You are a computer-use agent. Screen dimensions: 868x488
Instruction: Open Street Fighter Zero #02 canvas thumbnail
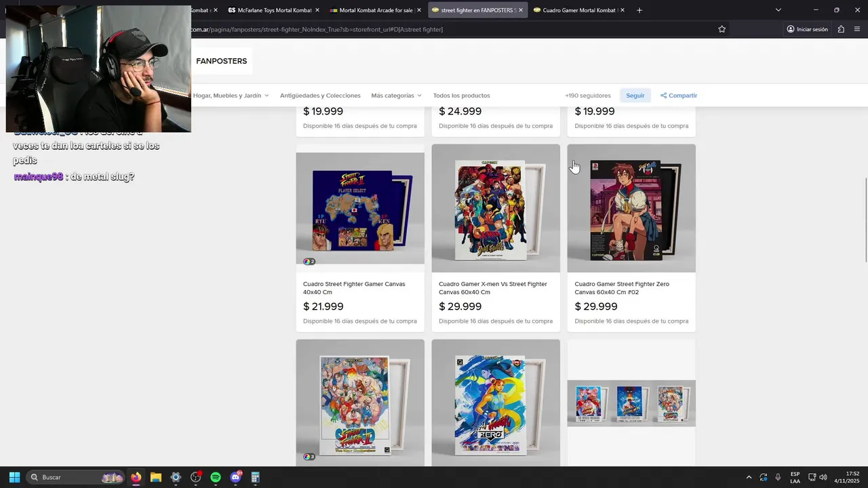(631, 208)
